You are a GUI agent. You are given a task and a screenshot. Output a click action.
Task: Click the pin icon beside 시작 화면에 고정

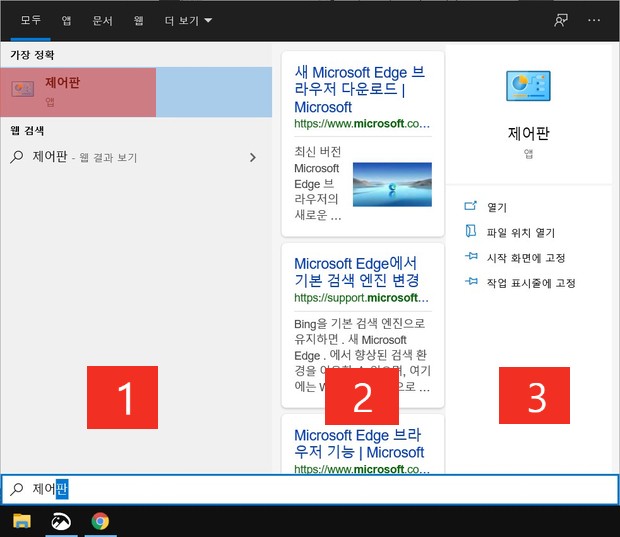click(x=471, y=256)
